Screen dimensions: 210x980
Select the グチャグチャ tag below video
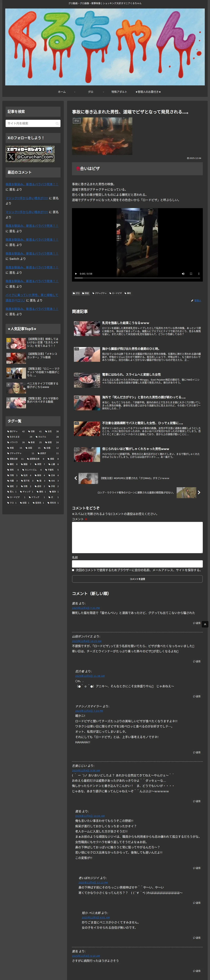(x=99, y=293)
